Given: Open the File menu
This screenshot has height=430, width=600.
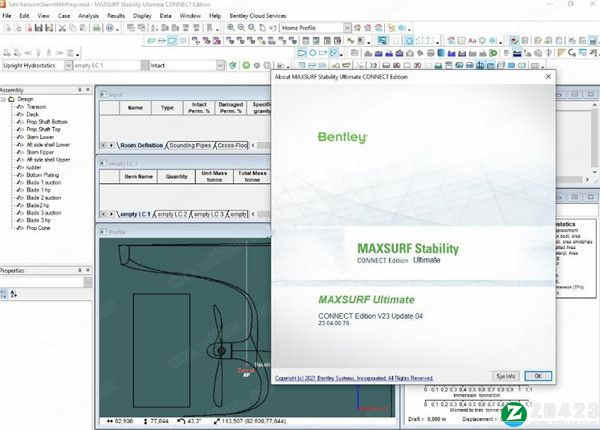Looking at the screenshot, I should (7, 16).
